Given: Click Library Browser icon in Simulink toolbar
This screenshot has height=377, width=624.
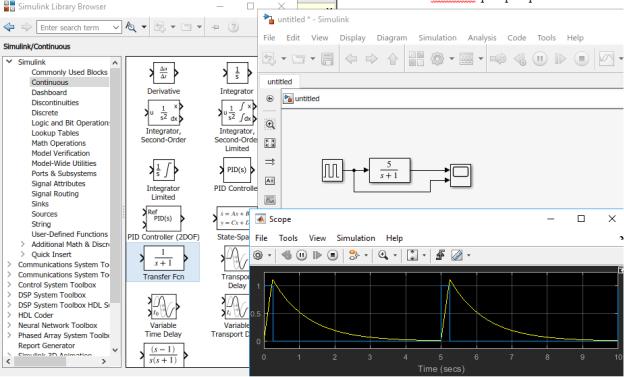Looking at the screenshot, I should 416,59.
